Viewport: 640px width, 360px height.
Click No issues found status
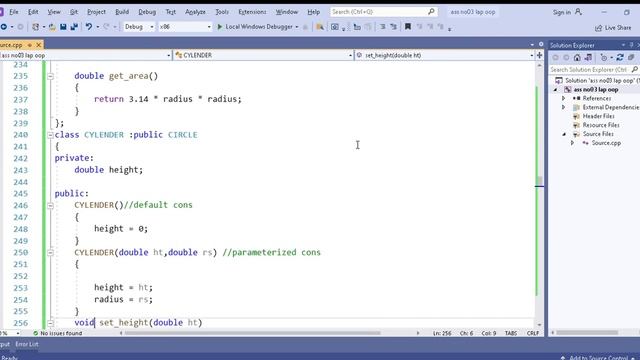pyautogui.click(x=57, y=333)
